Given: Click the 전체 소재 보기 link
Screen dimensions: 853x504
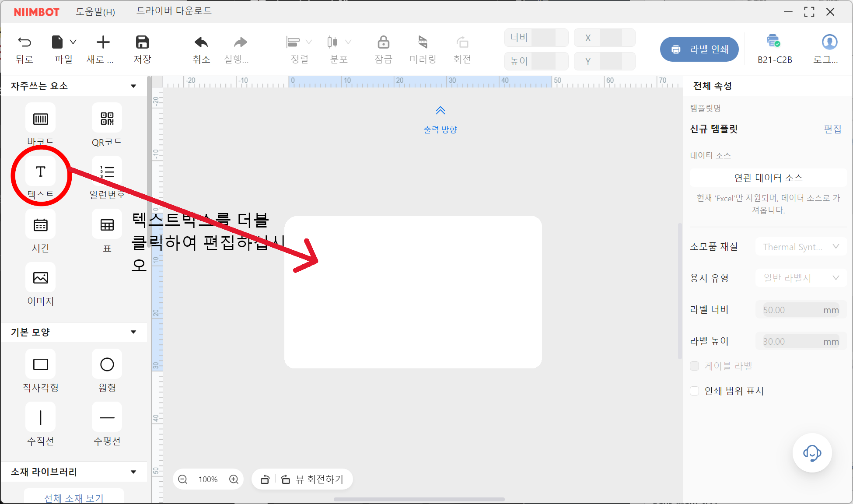Looking at the screenshot, I should 73,498.
